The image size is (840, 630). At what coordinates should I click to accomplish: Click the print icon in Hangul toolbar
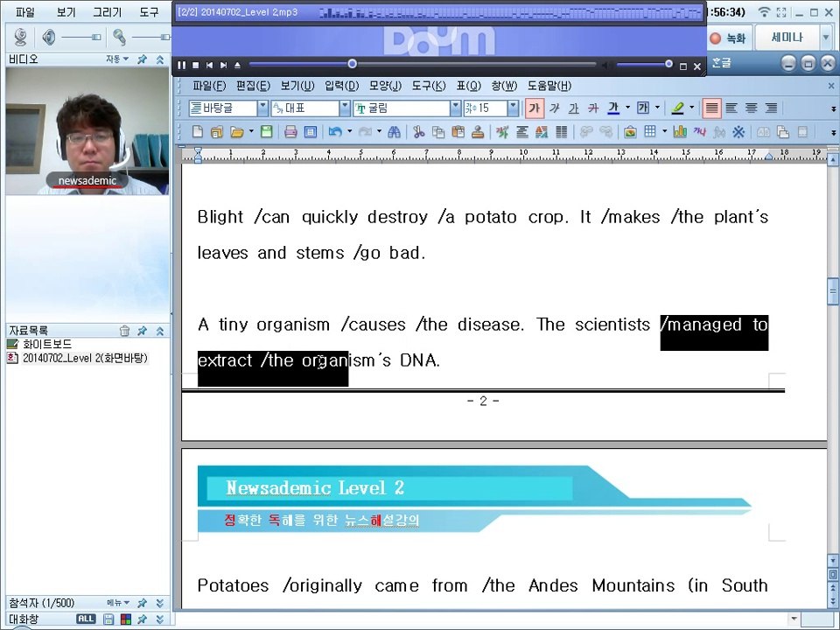[290, 132]
